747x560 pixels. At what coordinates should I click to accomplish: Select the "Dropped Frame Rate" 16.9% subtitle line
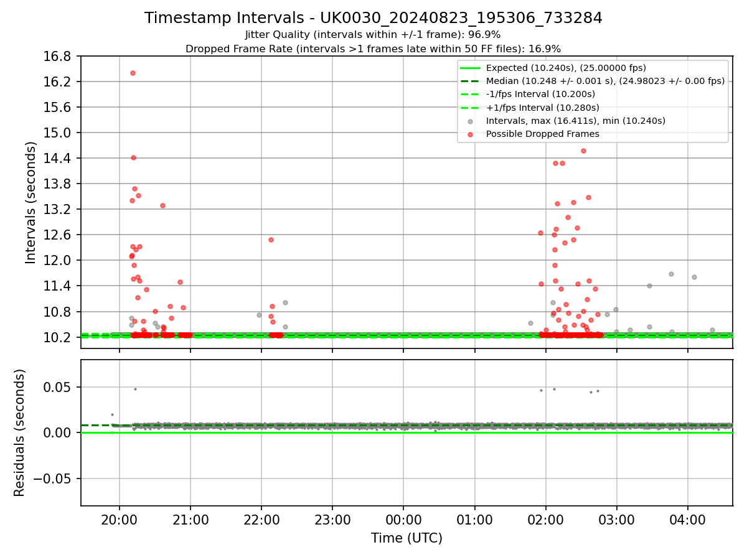tap(374, 49)
